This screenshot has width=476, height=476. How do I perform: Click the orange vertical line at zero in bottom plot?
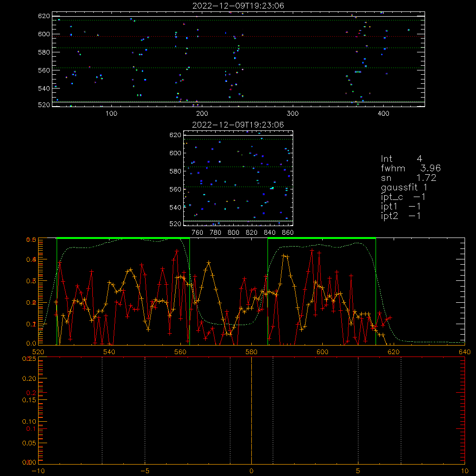(x=251, y=410)
